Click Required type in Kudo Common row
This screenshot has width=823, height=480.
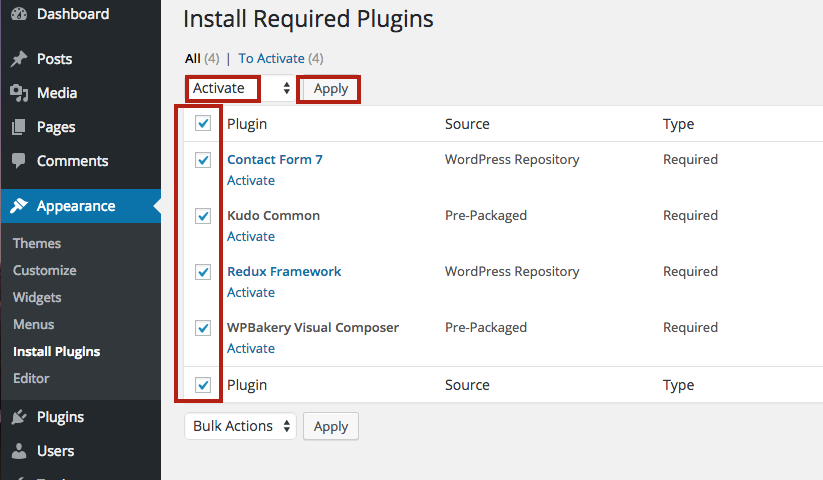pos(690,216)
